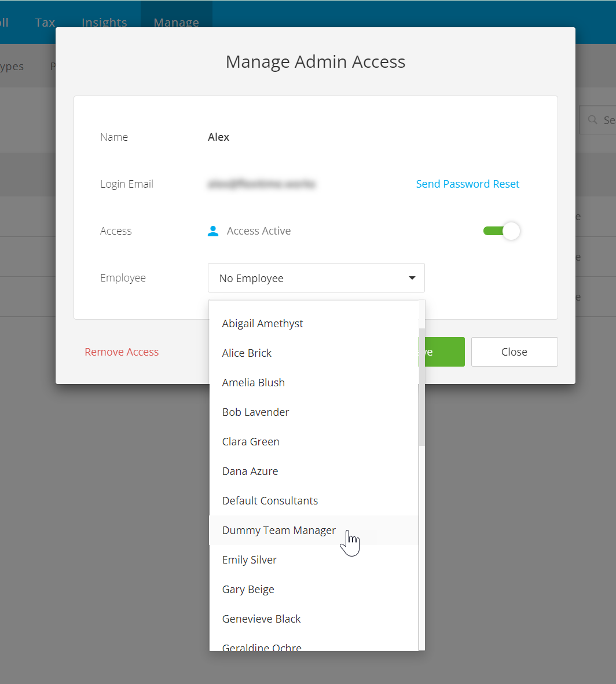
Task: Select Genevieve Black as employee
Action: (x=314, y=619)
